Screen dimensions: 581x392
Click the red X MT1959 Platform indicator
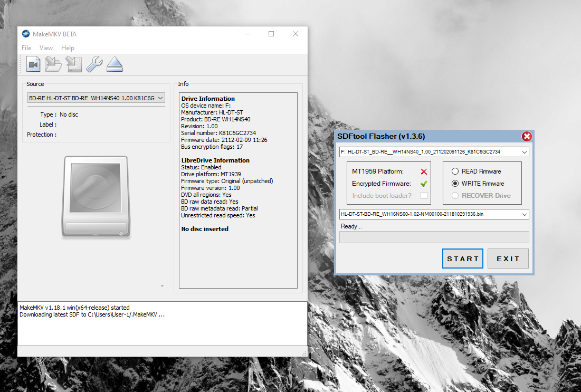click(424, 171)
